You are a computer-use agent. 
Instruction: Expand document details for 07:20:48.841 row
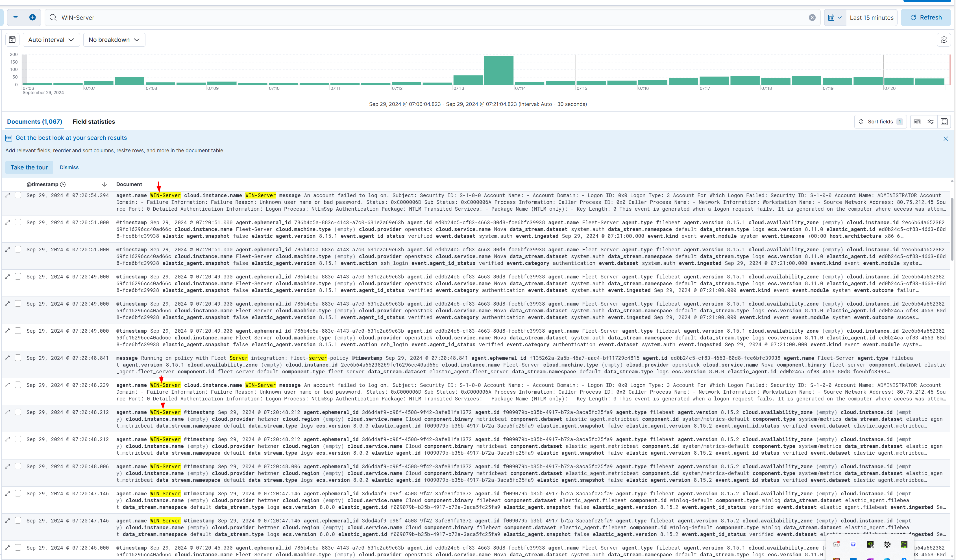tap(7, 358)
